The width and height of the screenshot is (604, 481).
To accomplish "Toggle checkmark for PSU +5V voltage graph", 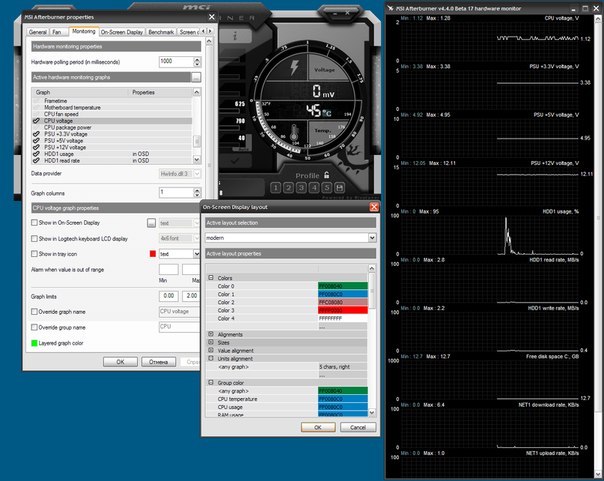I will [x=37, y=141].
